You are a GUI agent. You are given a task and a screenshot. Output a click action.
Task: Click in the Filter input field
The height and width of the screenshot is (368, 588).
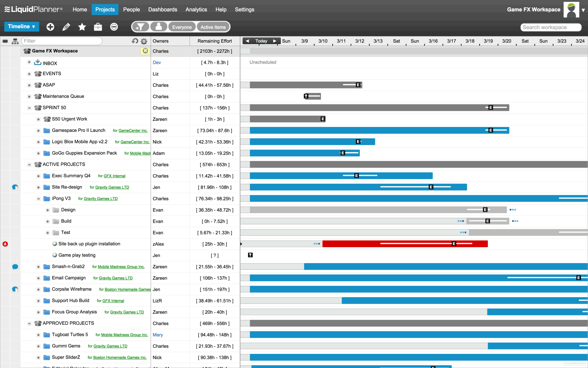62,41
